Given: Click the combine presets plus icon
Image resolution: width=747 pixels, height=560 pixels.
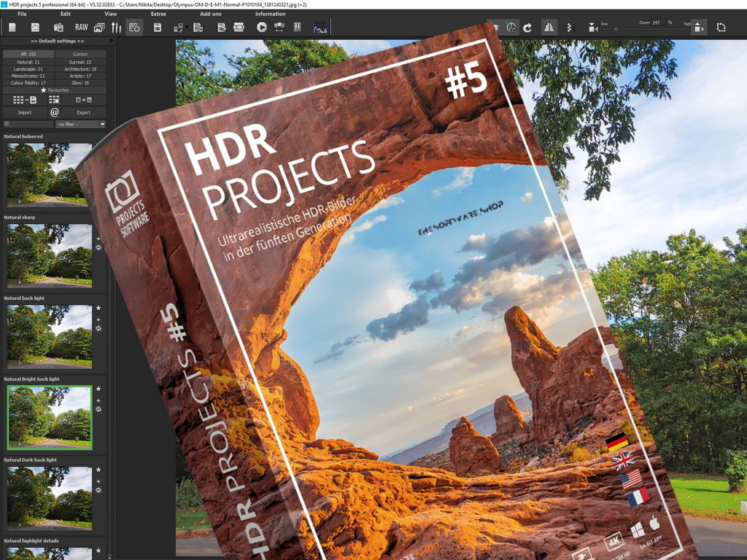Looking at the screenshot, I should [x=84, y=100].
